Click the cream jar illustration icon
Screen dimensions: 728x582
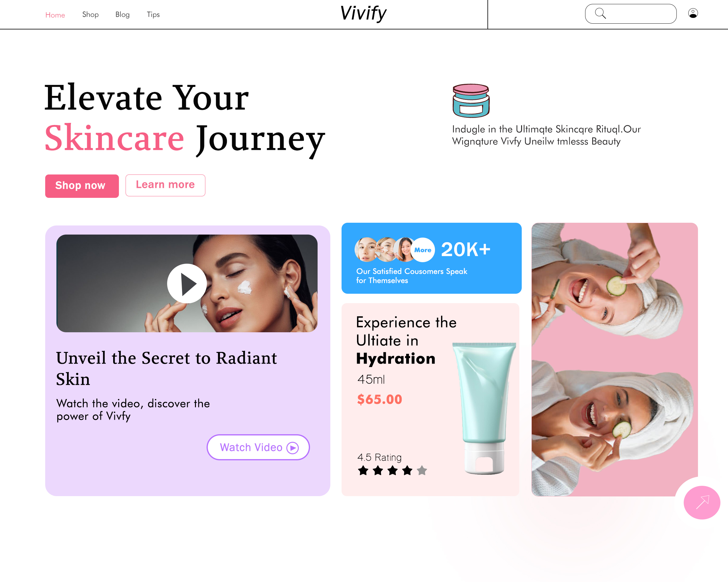(x=471, y=101)
